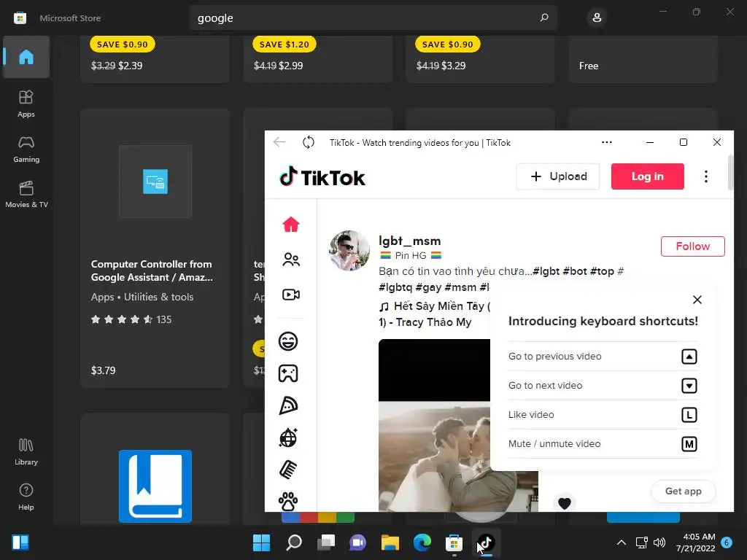Open the Widgets button on the taskbar

20,542
